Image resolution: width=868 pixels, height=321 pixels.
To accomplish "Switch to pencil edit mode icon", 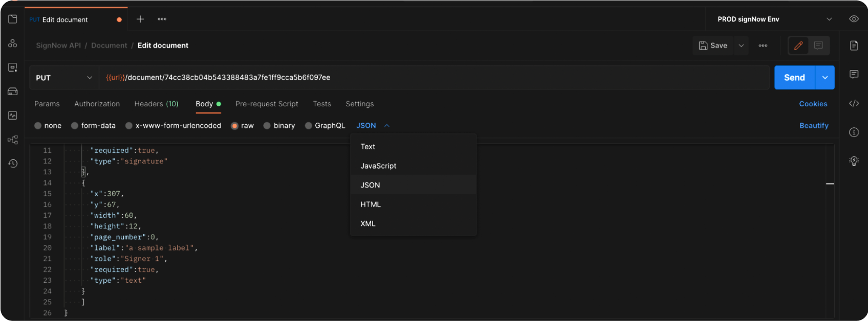I will coord(798,45).
